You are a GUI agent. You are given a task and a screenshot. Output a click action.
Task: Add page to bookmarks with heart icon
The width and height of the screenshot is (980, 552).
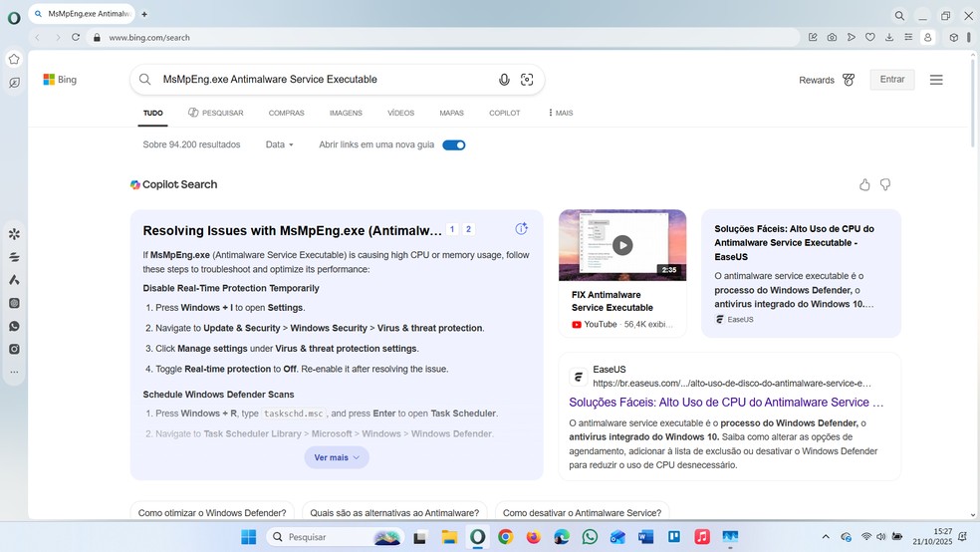pos(870,38)
